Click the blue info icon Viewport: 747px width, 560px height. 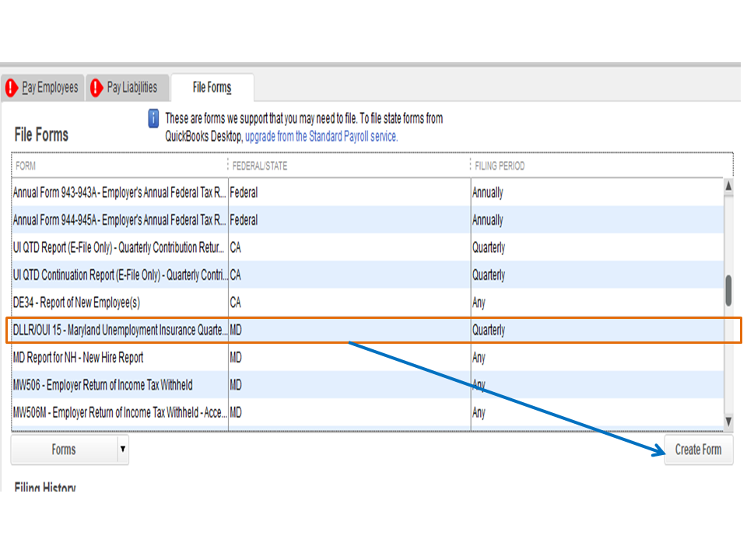pyautogui.click(x=153, y=119)
